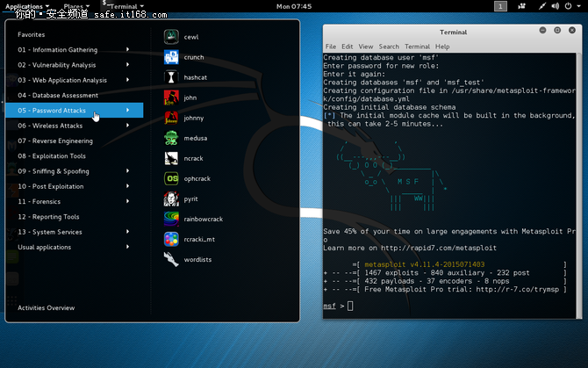588x368 pixels.
Task: Open the johnny GUI icon
Action: 171,118
